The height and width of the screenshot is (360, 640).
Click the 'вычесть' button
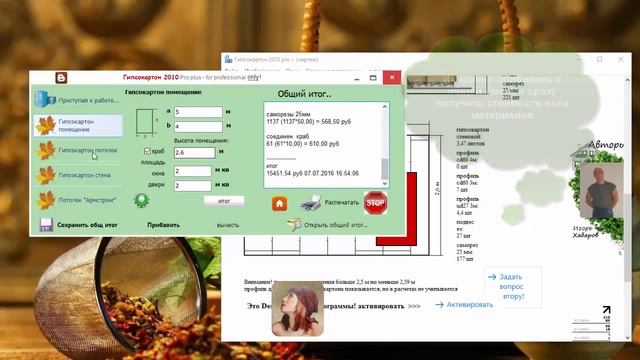coord(228,225)
